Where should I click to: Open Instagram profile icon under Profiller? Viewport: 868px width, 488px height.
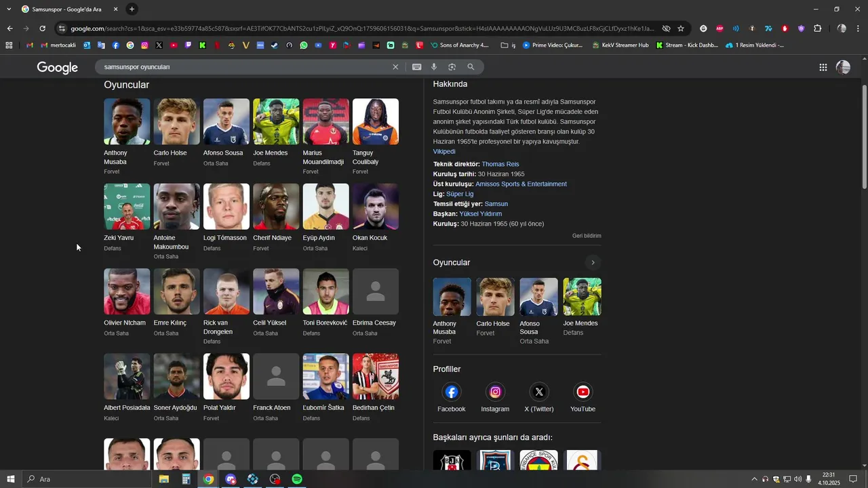(x=495, y=392)
